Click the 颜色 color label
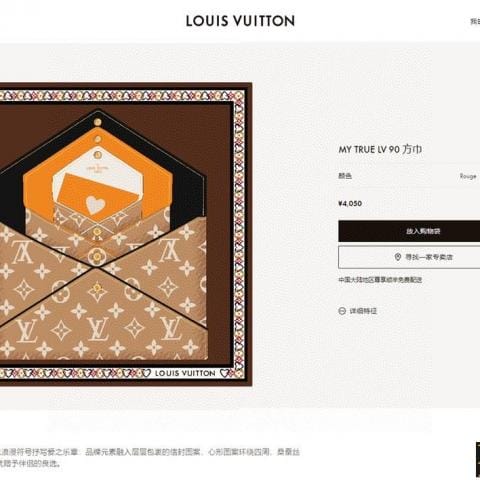This screenshot has width=480, height=480. 345,176
